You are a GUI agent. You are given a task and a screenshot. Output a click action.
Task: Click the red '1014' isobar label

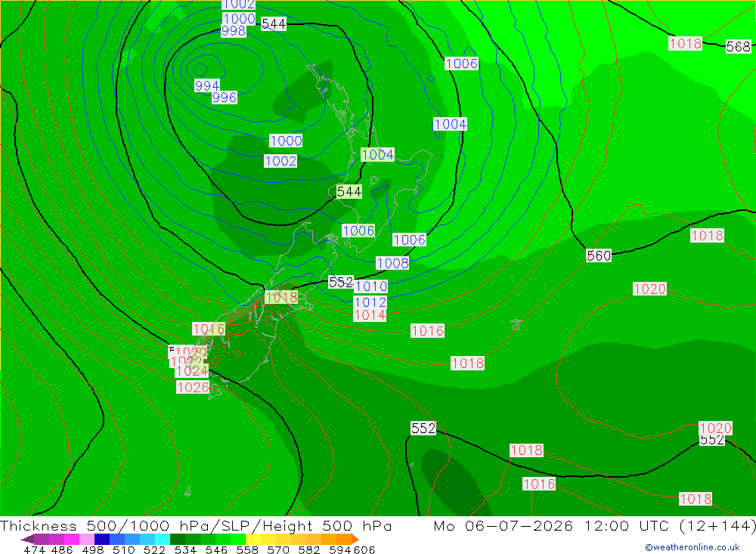370,315
